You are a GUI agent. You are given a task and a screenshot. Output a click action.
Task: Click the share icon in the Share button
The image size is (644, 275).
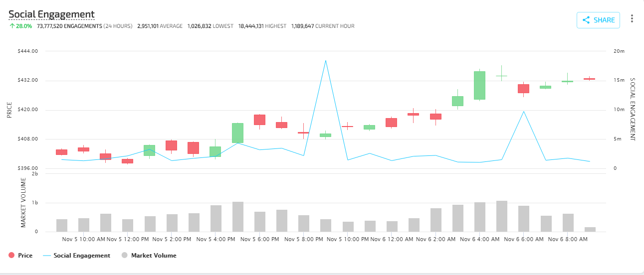586,20
